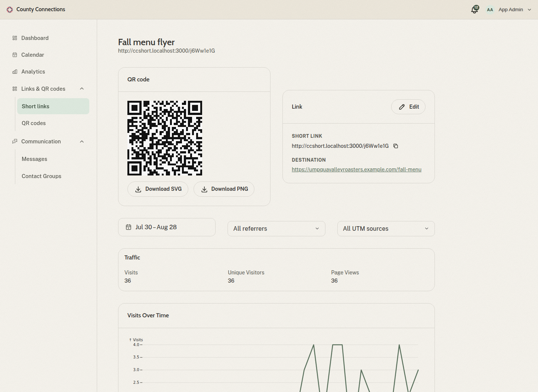Click the calendar icon in date range field
Viewport: 538px width, 392px height.
pos(129,227)
